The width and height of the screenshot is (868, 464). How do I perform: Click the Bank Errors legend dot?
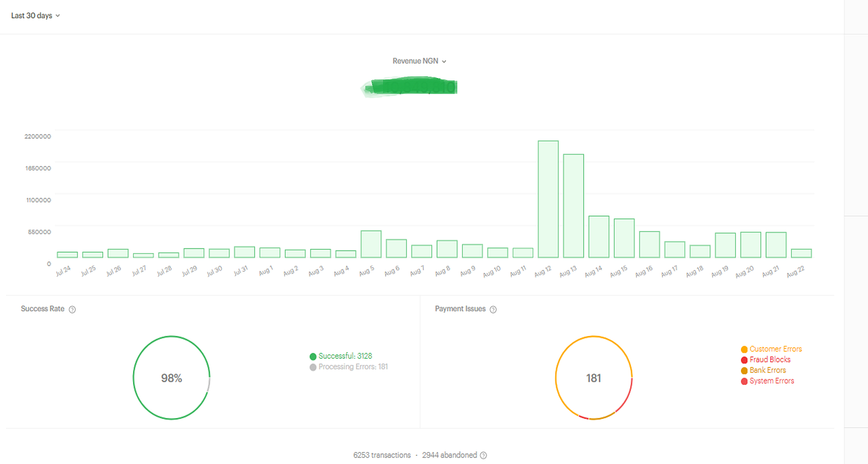744,370
